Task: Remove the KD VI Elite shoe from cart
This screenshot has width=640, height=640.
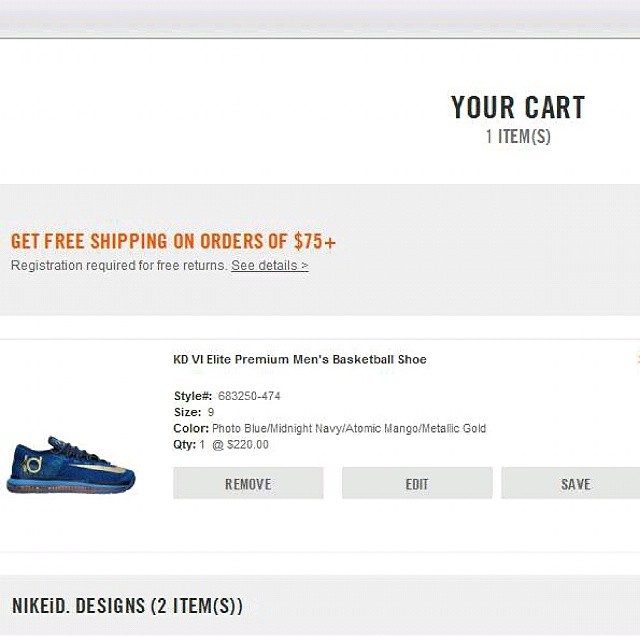Action: click(248, 484)
